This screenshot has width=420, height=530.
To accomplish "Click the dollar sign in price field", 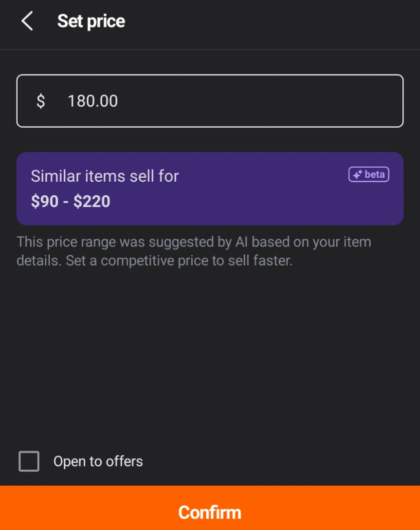I will pyautogui.click(x=40, y=101).
